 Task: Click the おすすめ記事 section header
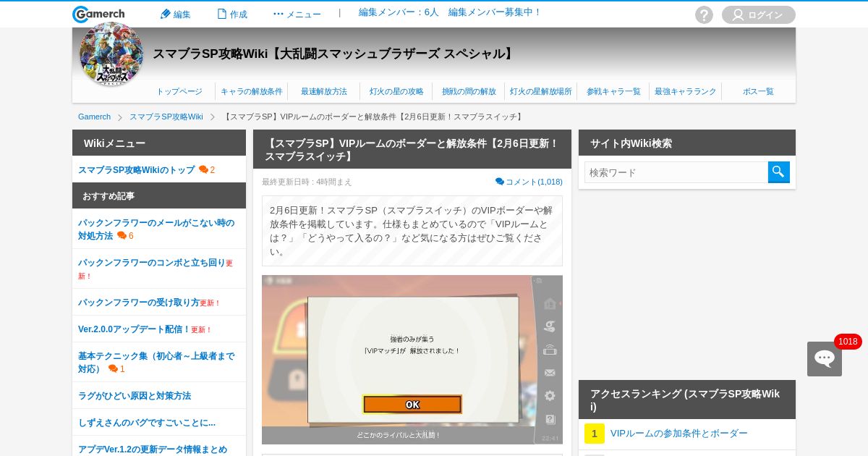click(159, 195)
